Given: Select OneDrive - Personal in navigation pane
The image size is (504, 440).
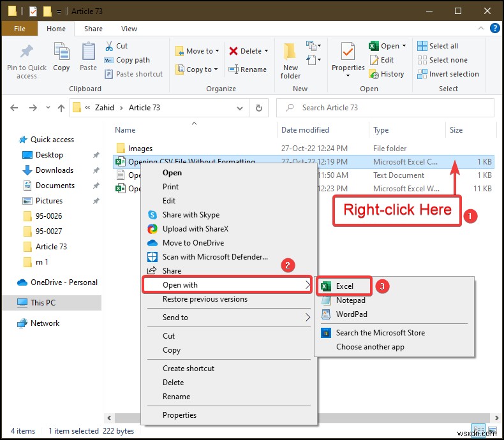Looking at the screenshot, I should [x=57, y=282].
